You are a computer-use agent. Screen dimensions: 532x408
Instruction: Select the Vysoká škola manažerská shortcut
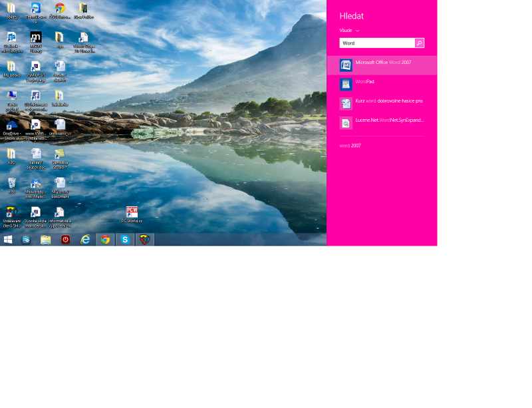[x=36, y=217]
